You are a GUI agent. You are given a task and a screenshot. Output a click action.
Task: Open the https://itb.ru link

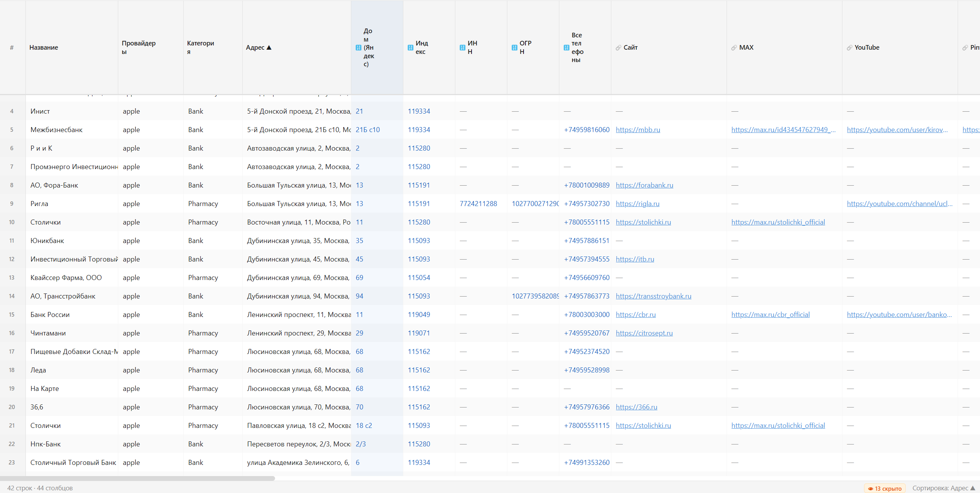pos(635,259)
